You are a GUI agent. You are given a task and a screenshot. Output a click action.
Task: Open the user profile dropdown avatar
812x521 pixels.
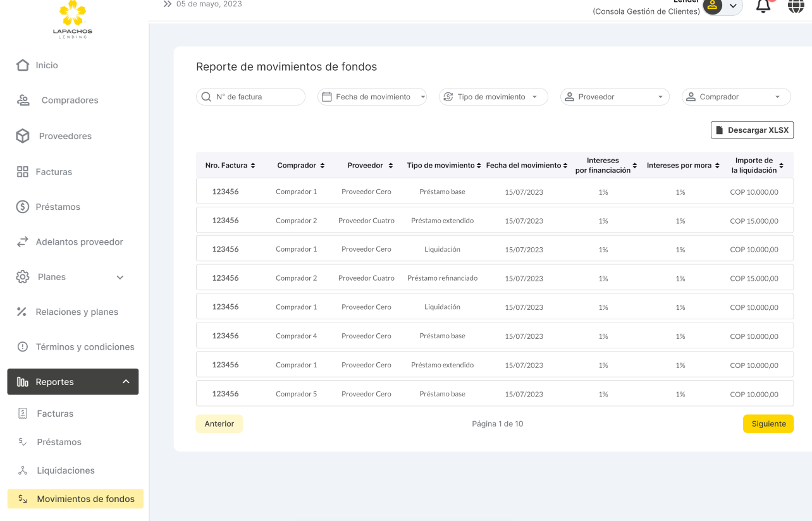tap(722, 6)
